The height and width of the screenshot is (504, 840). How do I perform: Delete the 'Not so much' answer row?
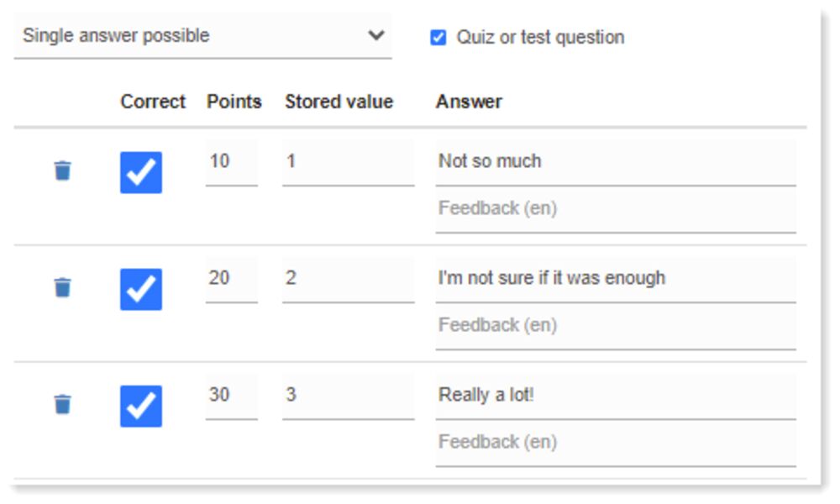(x=62, y=171)
